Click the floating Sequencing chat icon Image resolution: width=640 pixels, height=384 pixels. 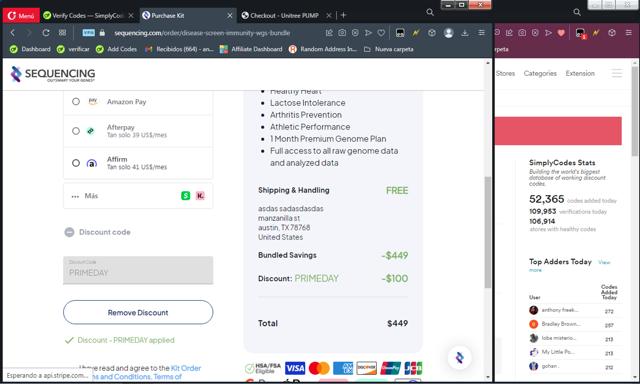click(x=460, y=358)
